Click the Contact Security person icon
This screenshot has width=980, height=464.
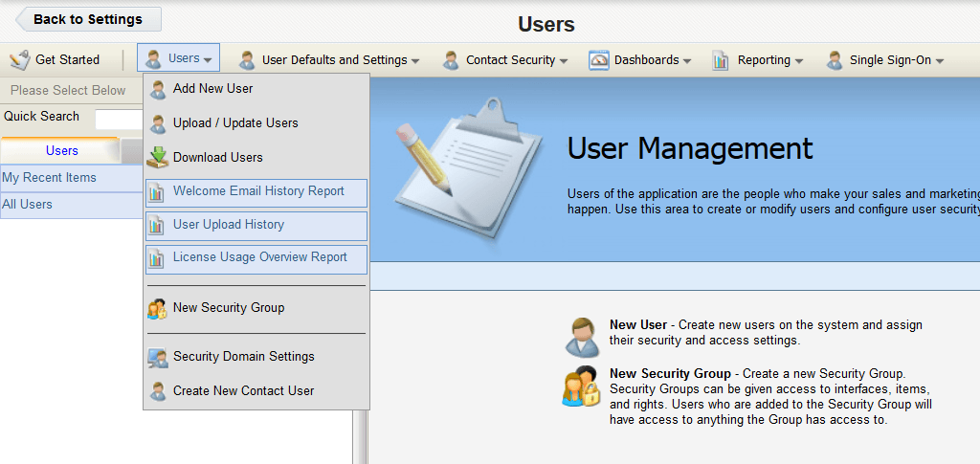tap(451, 60)
